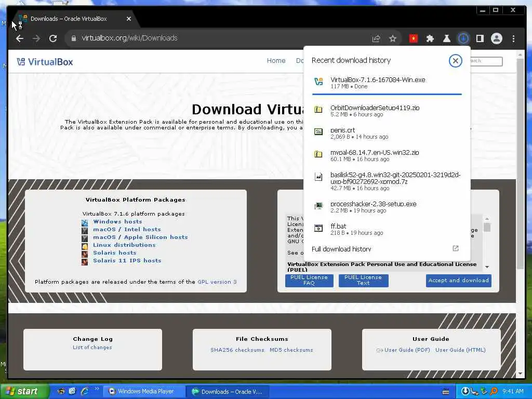Open mypal-68.14.7.en-US.win32.zip download
Screen dimensions: 532x399
pos(387,155)
